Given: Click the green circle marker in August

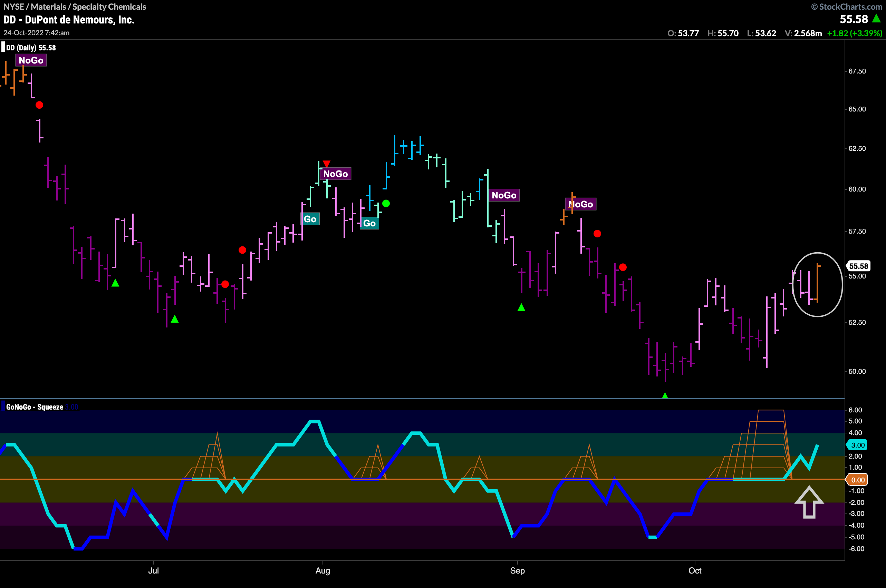Looking at the screenshot, I should point(386,204).
